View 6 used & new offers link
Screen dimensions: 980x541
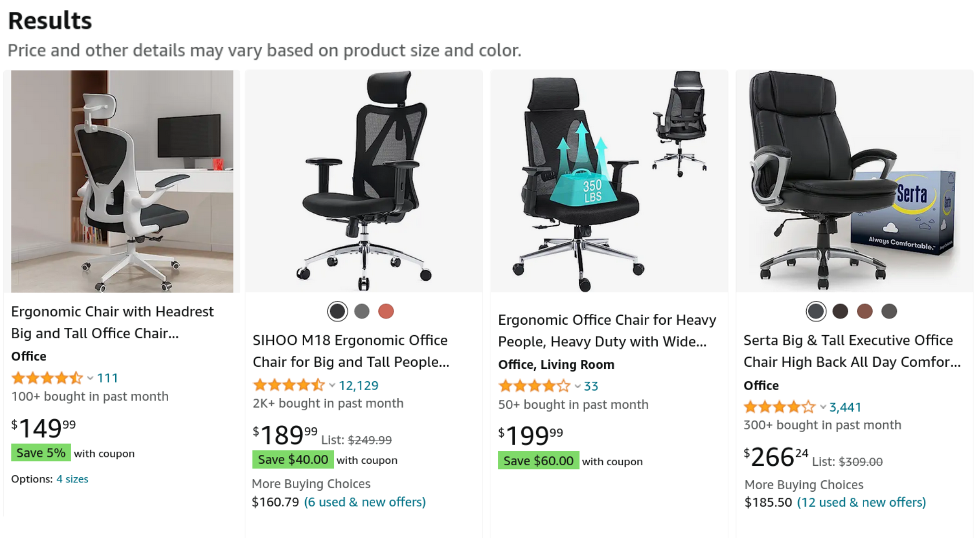pyautogui.click(x=365, y=502)
